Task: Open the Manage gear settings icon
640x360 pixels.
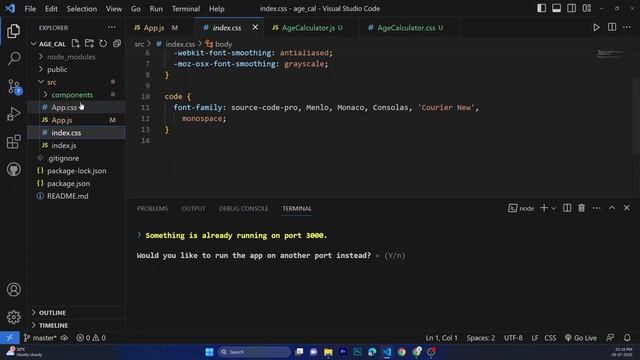Action: click(13, 317)
